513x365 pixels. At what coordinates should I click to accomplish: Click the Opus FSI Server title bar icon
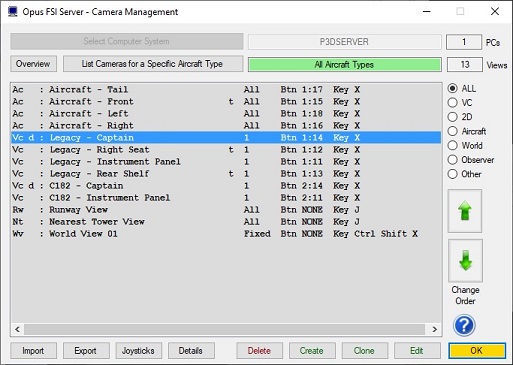13,12
